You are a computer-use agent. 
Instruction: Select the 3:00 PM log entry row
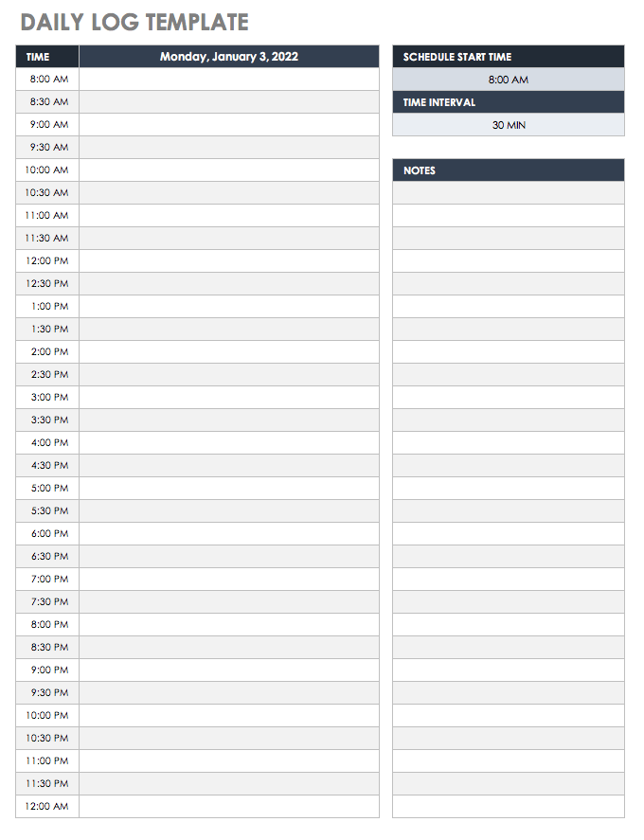coord(229,398)
